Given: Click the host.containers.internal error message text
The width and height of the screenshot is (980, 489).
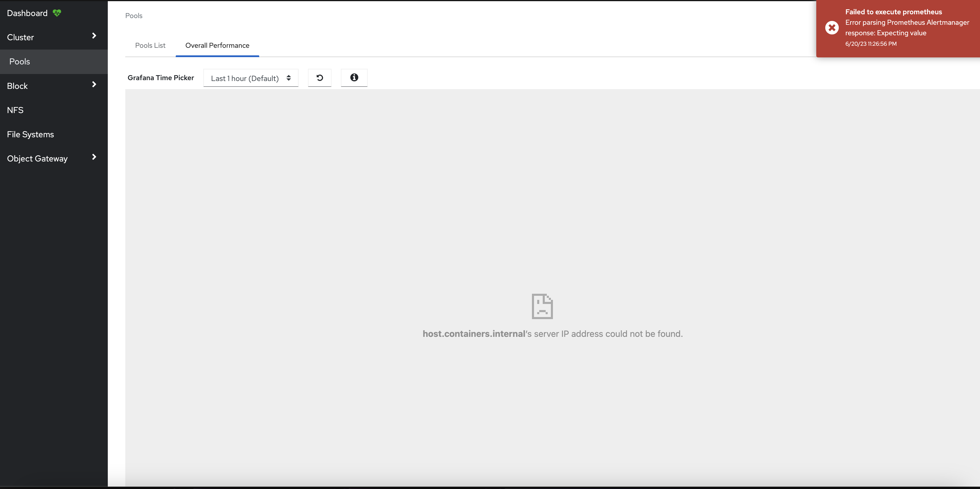Looking at the screenshot, I should click(x=552, y=333).
